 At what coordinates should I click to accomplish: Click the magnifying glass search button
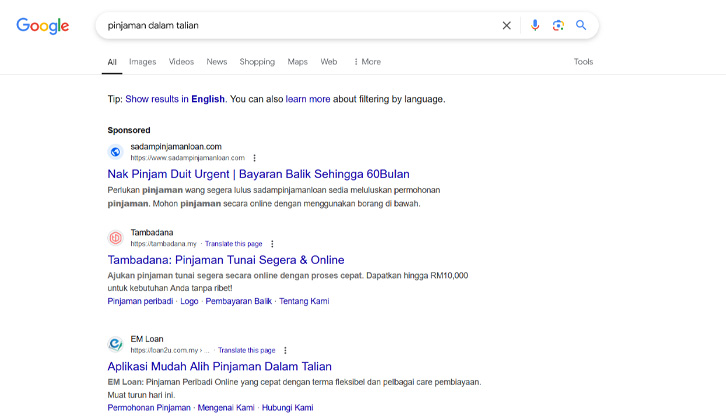point(581,25)
